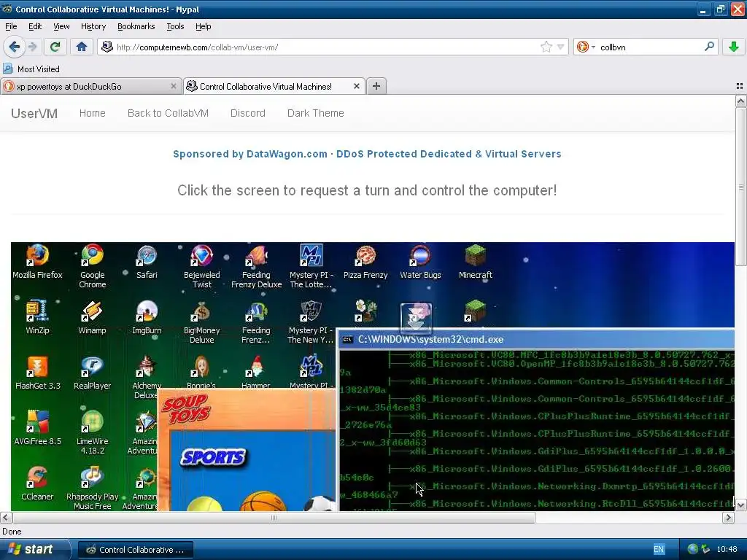This screenshot has height=560, width=747.
Task: Open the Discord nav link
Action: [x=248, y=113]
